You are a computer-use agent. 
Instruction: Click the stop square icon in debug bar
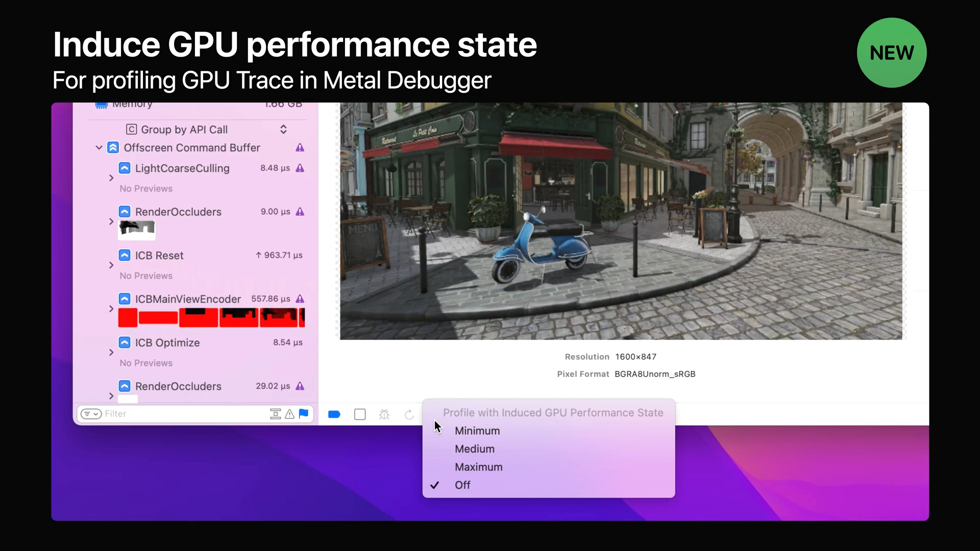coord(360,414)
